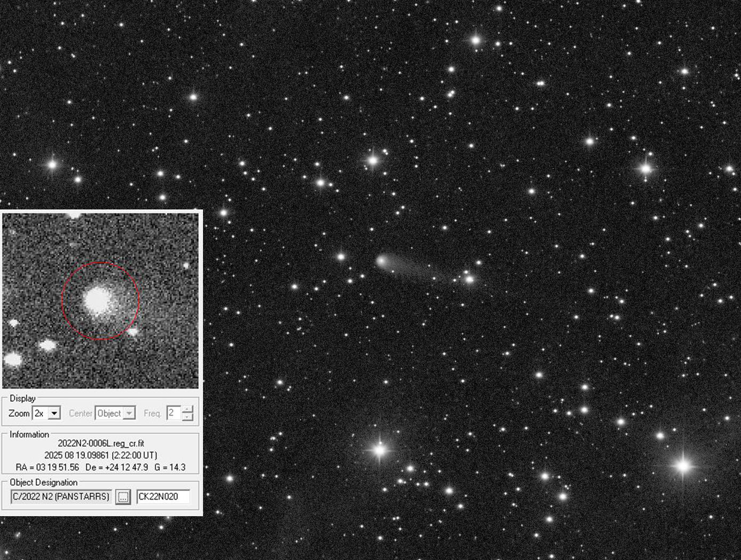Screen dimensions: 741x560
Task: Click the comet inside the red circle
Action: coord(98,300)
